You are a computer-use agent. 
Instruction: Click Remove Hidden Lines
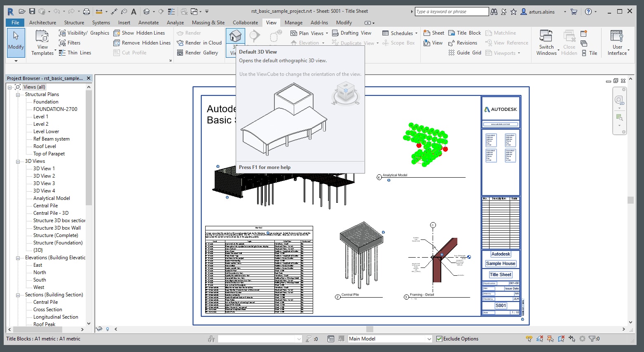click(x=142, y=43)
